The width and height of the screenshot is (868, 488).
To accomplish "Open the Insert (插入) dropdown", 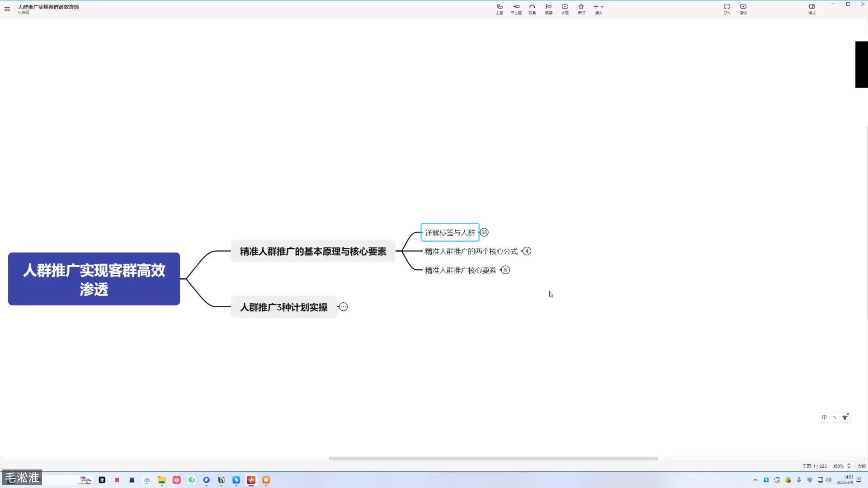I will click(x=599, y=9).
